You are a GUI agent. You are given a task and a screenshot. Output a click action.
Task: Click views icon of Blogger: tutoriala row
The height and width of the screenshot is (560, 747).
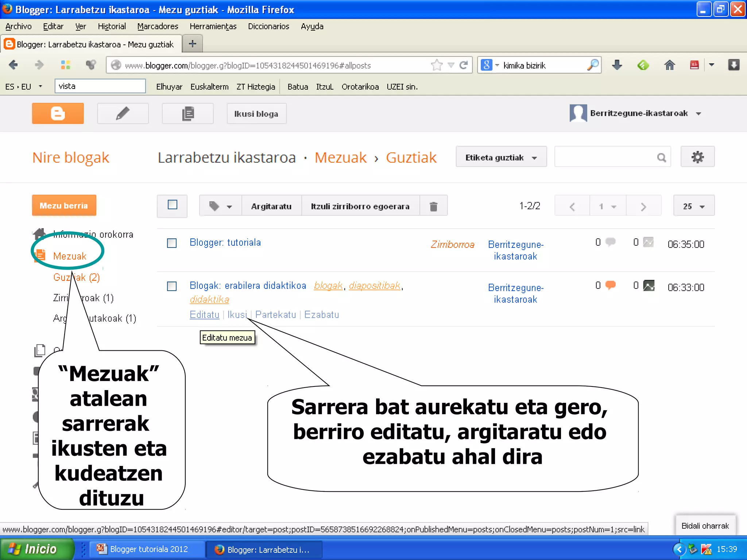(x=648, y=242)
